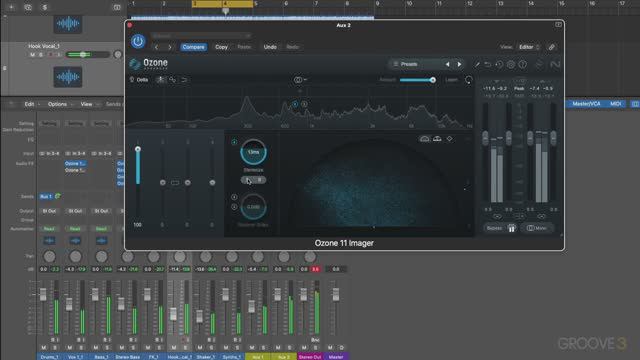The height and width of the screenshot is (360, 640).
Task: Click the Redo button in plugin header
Action: (x=293, y=47)
